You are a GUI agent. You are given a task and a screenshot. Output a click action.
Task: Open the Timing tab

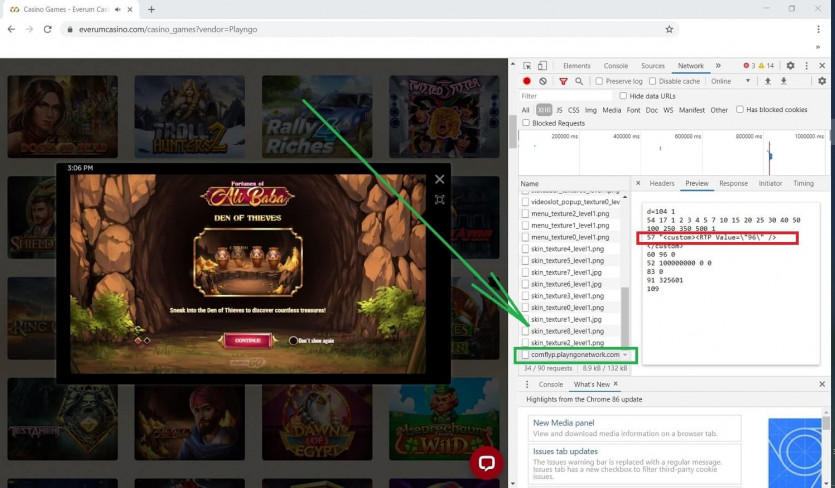tap(804, 183)
